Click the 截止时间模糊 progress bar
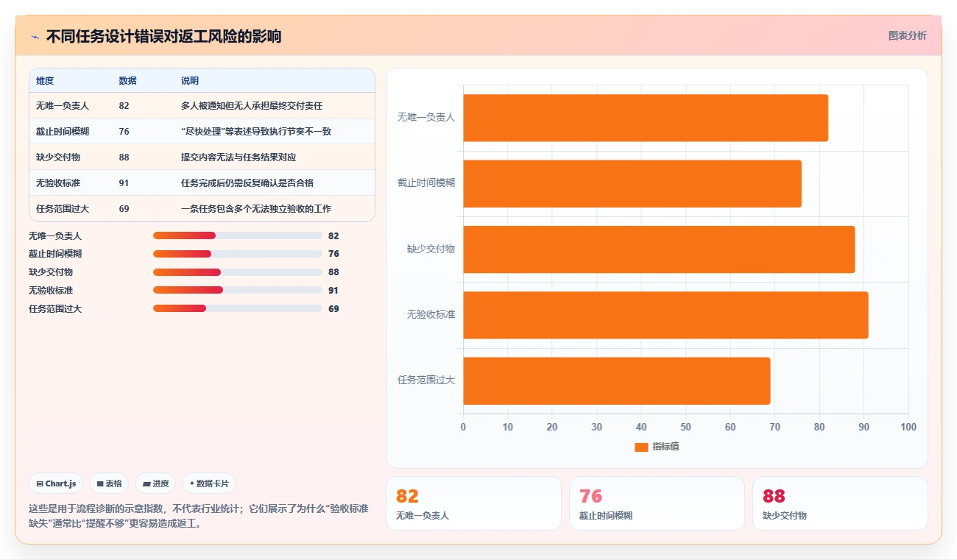The height and width of the screenshot is (560, 957). tap(238, 254)
